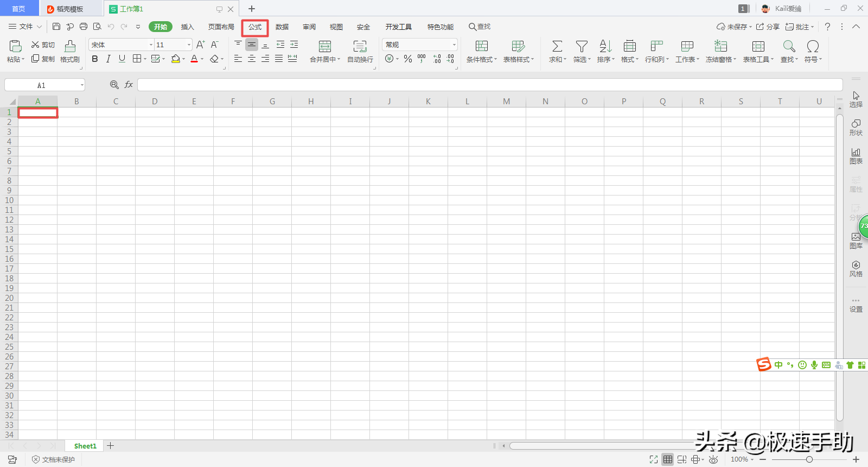The height and width of the screenshot is (467, 868).
Task: Toggle Bold formatting
Action: click(x=95, y=59)
